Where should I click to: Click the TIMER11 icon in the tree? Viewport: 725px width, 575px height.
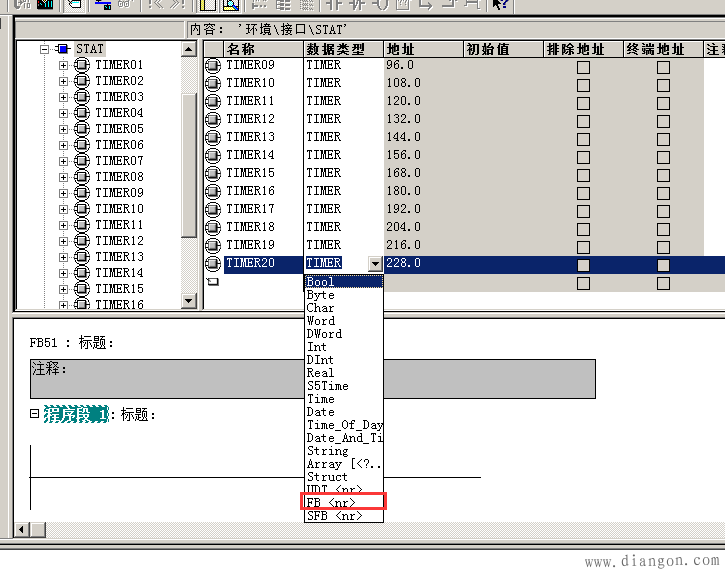click(82, 225)
